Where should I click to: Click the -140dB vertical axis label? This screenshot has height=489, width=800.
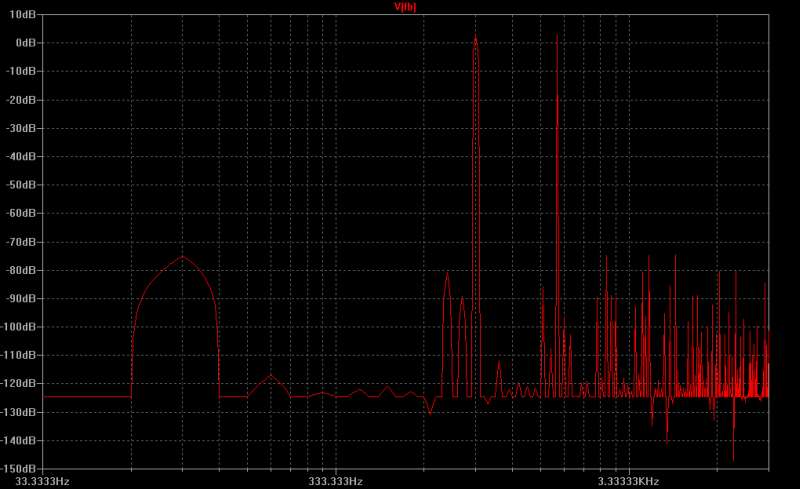(x=19, y=441)
